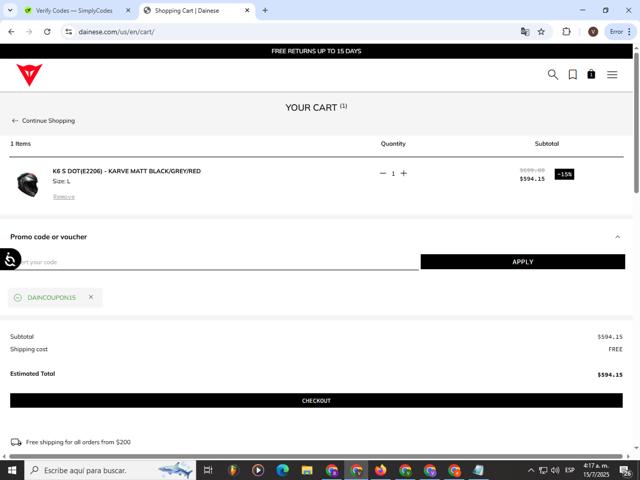Click the CHECKOUT button

[x=316, y=400]
